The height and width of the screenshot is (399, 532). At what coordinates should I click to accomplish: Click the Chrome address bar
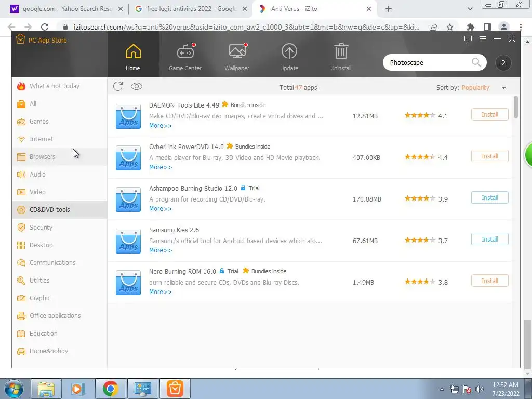tap(246, 27)
